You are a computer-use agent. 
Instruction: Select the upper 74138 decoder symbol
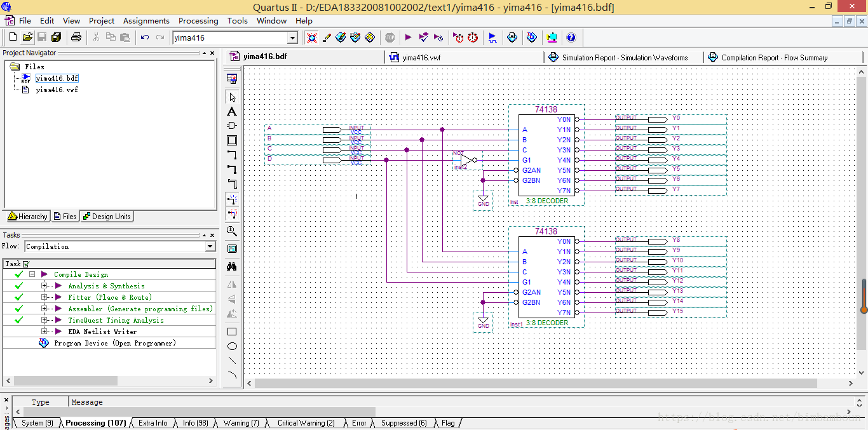(x=546, y=155)
